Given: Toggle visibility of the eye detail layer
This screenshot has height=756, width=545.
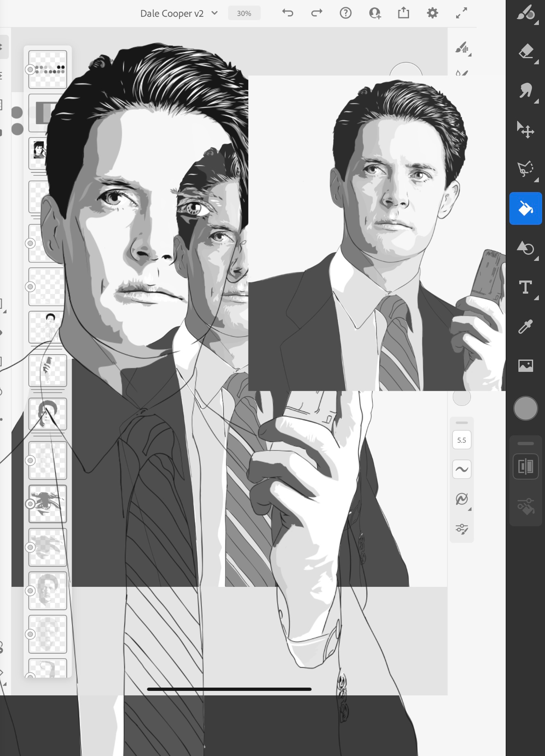Looking at the screenshot, I should click(30, 504).
